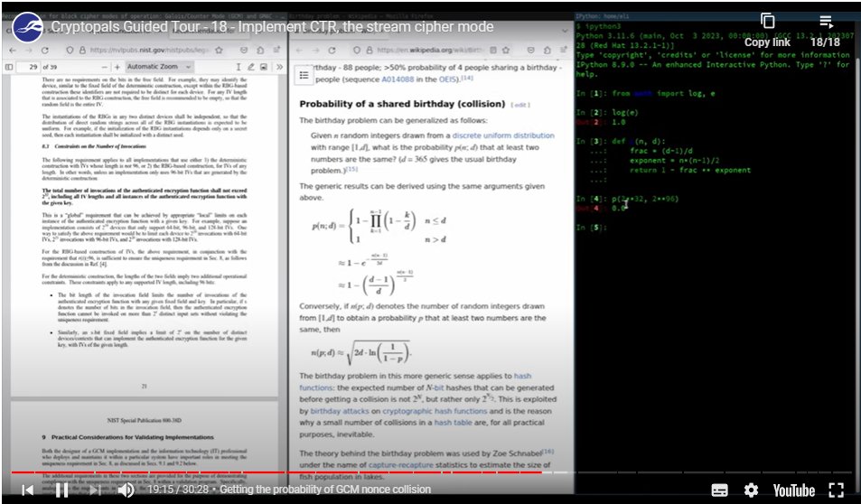Click PDF heading 'Practical Considerations for Validating Implementations'
Screen dimensions: 861x504
coord(132,437)
